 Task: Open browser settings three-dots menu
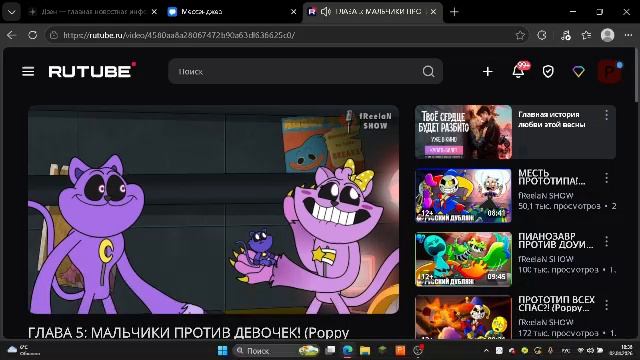[628, 35]
